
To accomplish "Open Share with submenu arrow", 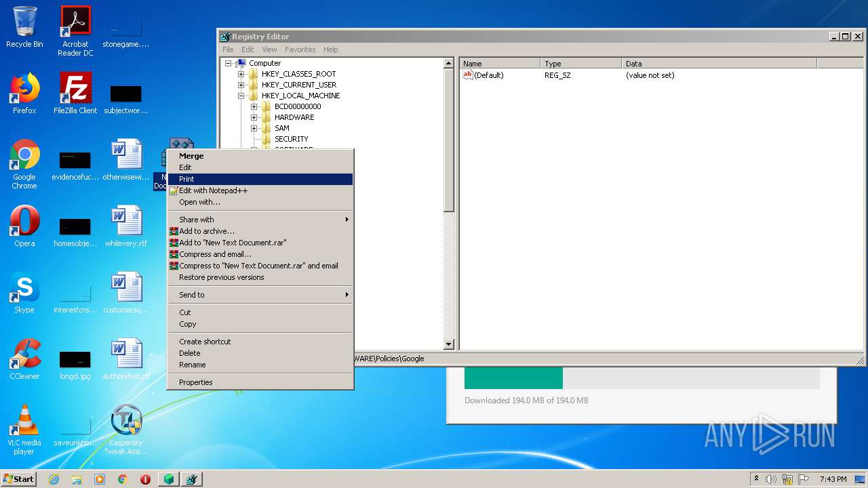I will (x=347, y=220).
